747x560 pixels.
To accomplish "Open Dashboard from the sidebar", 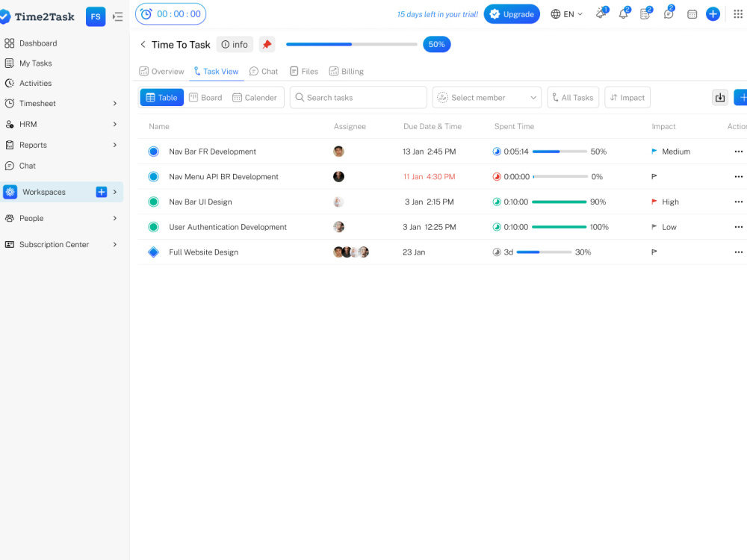I will point(31,43).
